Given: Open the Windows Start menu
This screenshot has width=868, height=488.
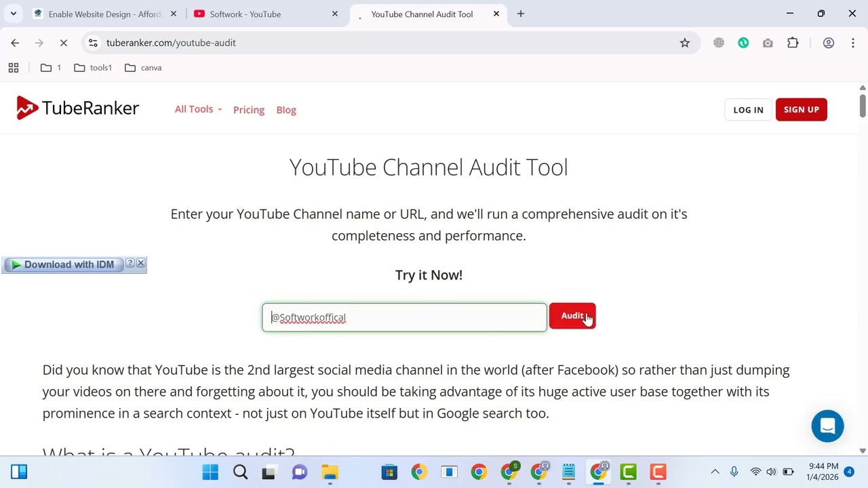Looking at the screenshot, I should (x=210, y=472).
